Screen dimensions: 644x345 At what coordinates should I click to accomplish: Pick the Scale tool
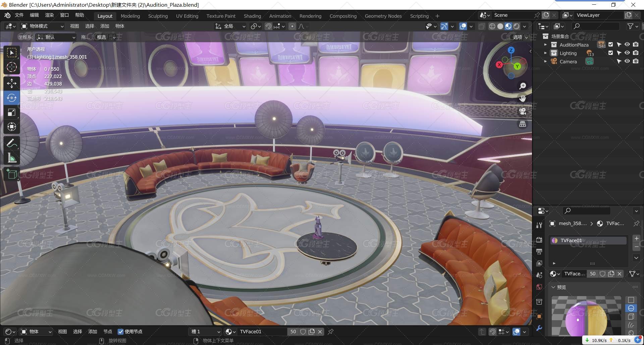click(12, 113)
